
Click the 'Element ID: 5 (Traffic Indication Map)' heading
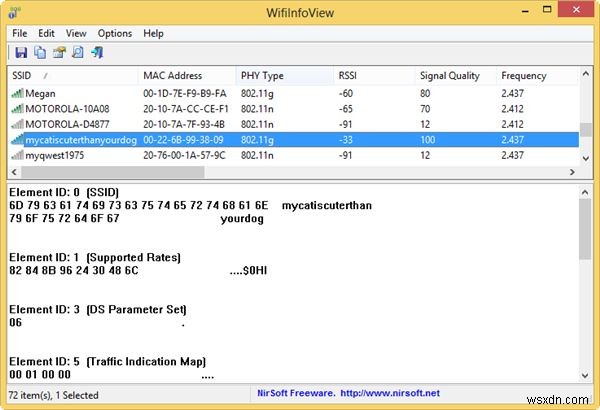pos(108,361)
